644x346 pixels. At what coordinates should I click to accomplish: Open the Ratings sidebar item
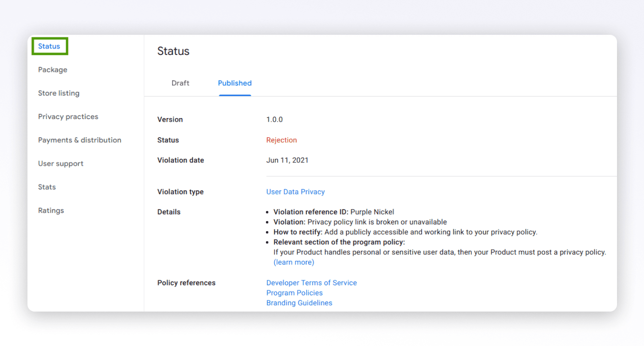[51, 211]
